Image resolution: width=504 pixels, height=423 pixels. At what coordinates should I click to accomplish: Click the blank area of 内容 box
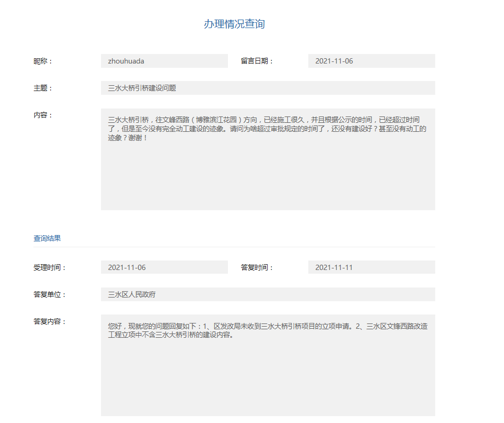click(268, 180)
